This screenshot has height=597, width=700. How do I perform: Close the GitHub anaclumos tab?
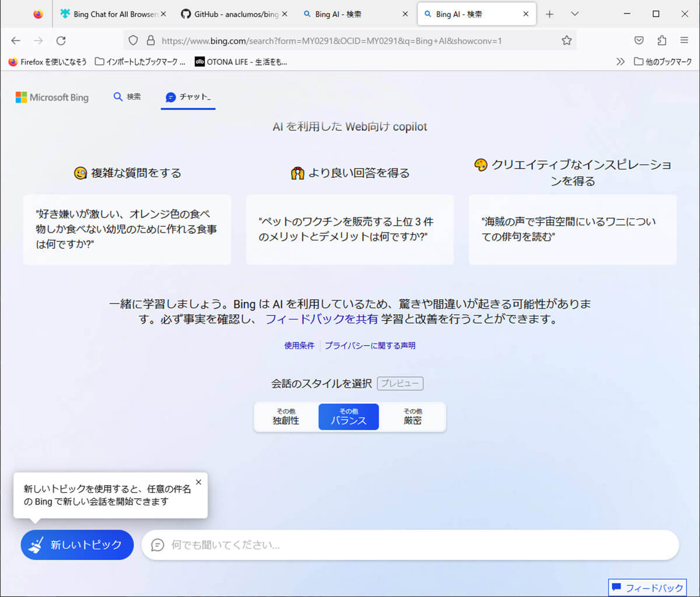[x=285, y=14]
